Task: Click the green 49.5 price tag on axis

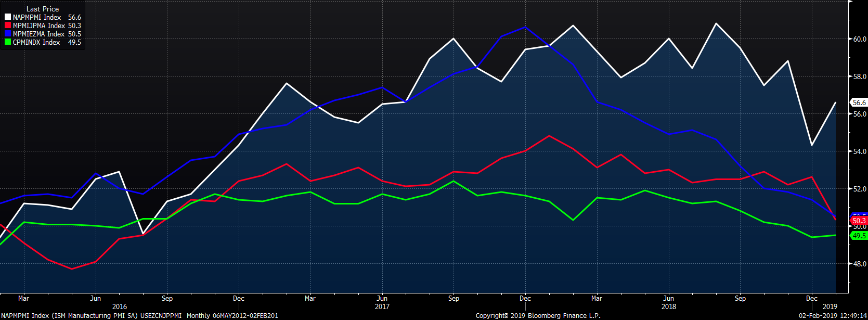Action: click(x=859, y=236)
